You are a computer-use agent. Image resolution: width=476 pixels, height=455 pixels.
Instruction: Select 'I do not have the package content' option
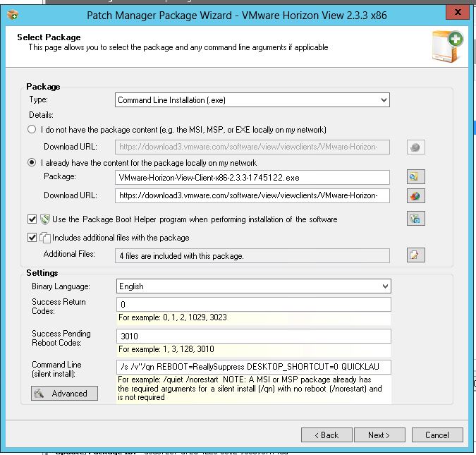tap(32, 129)
